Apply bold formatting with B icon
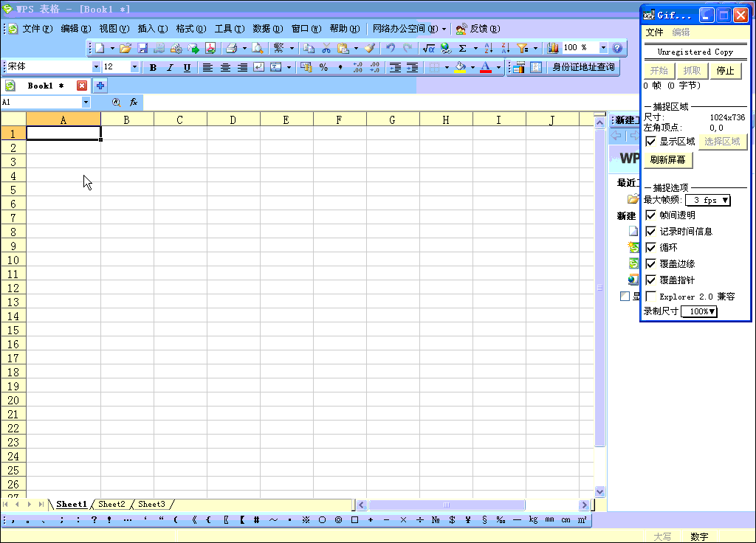This screenshot has width=756, height=543. (x=153, y=67)
